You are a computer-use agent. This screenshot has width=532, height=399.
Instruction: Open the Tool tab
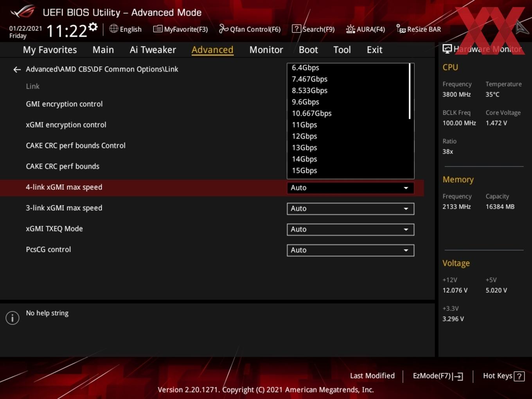click(342, 50)
